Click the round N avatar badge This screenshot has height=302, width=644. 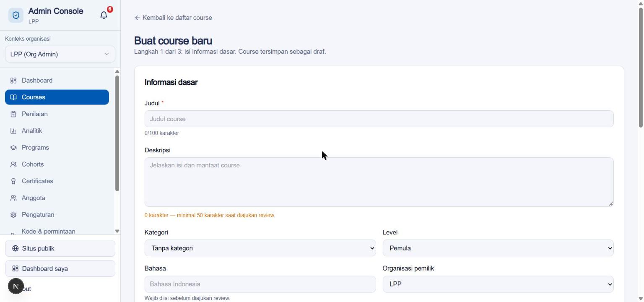click(x=16, y=286)
